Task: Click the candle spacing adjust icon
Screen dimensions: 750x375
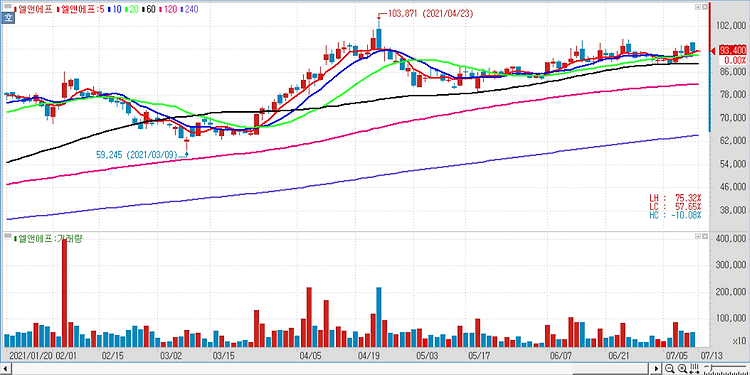Action: pyautogui.click(x=695, y=368)
